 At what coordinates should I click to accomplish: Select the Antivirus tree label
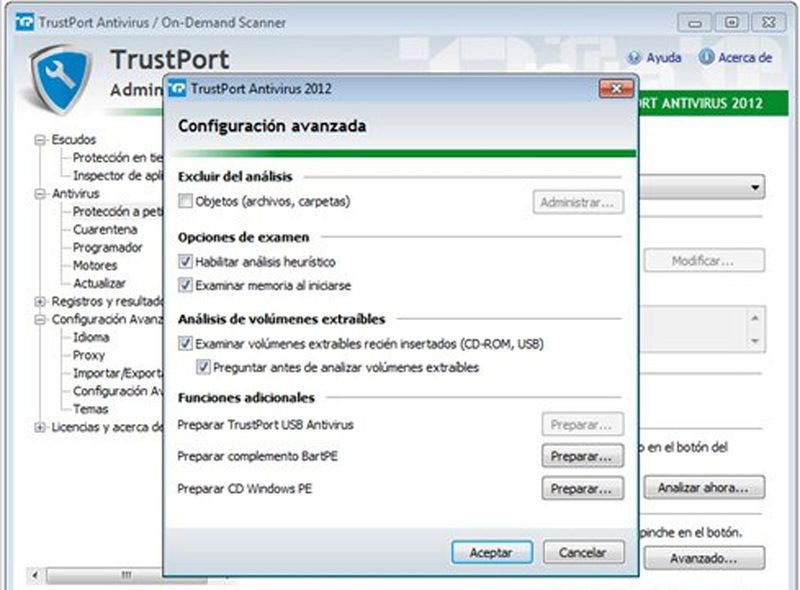pyautogui.click(x=76, y=194)
